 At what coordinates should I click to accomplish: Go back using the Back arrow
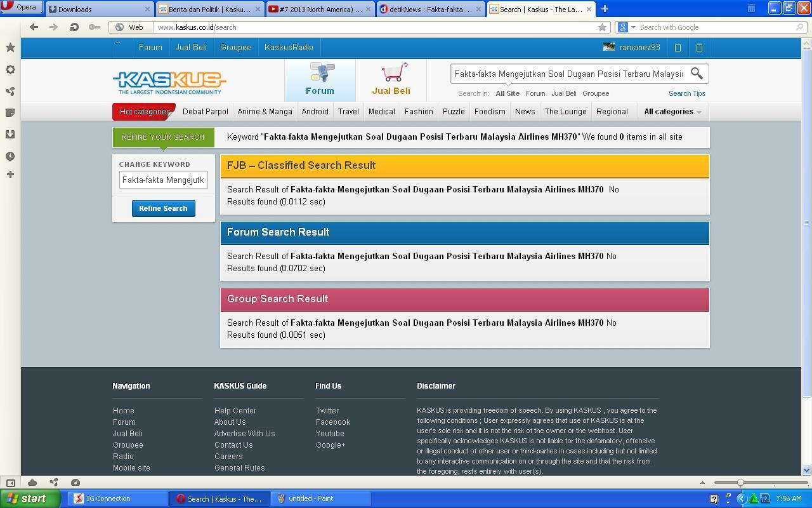click(34, 27)
